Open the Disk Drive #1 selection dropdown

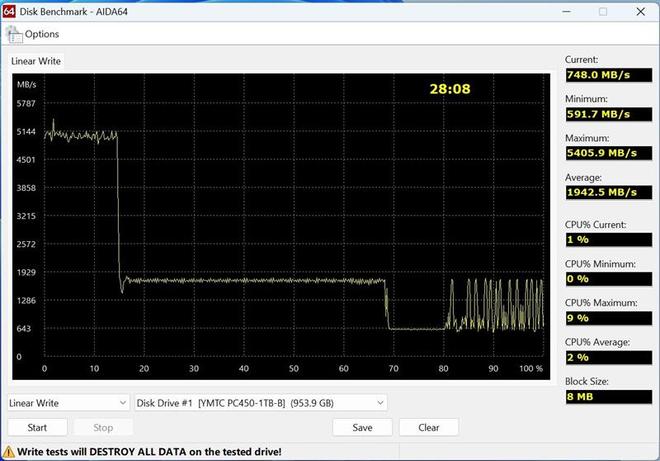point(260,403)
